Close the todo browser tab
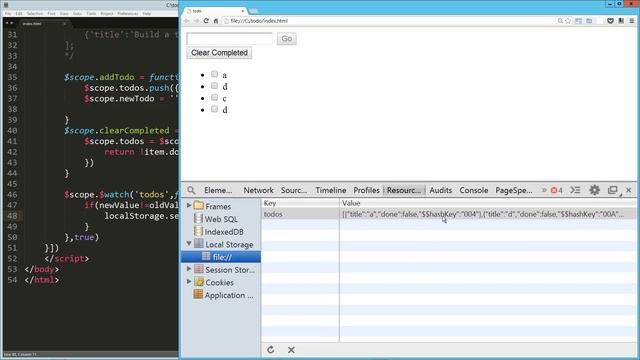 click(242, 11)
